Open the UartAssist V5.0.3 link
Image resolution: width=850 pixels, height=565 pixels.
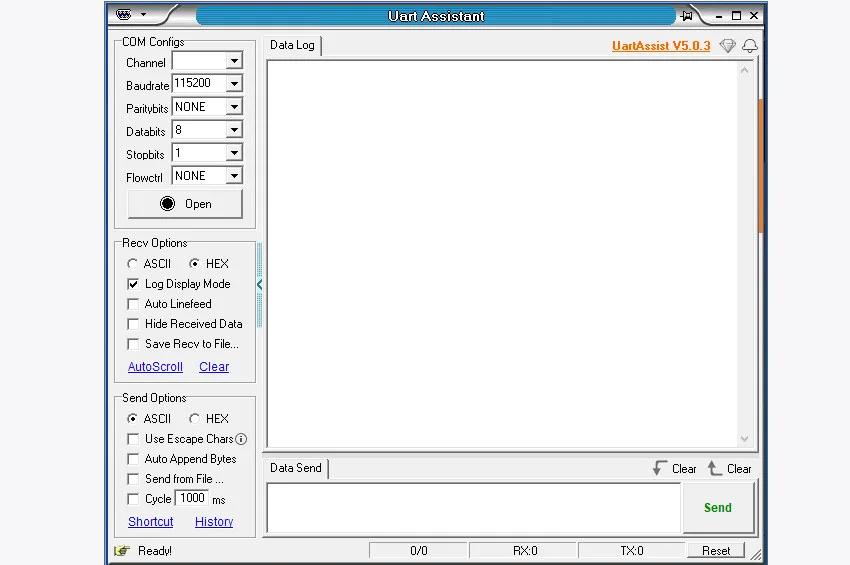[x=661, y=46]
